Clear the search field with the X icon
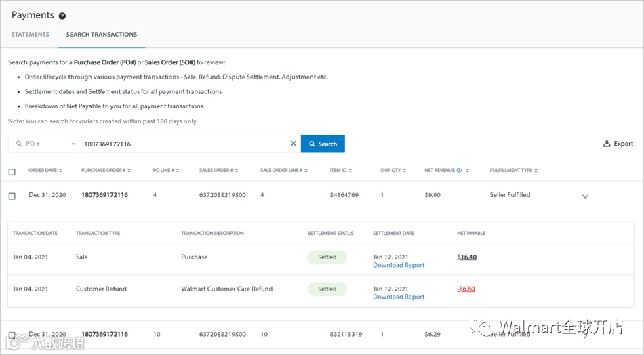The width and height of the screenshot is (644, 355). tap(294, 144)
